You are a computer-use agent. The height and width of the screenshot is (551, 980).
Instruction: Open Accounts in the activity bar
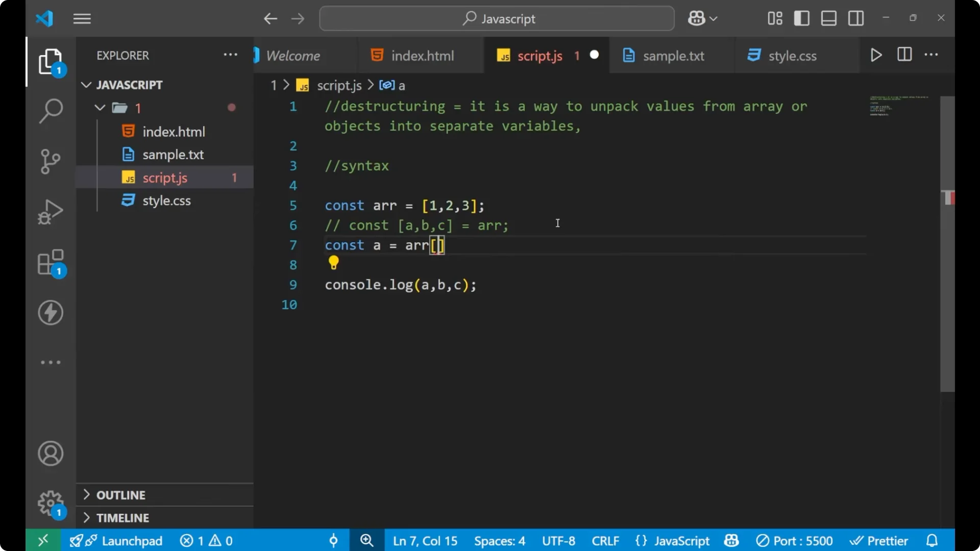50,454
